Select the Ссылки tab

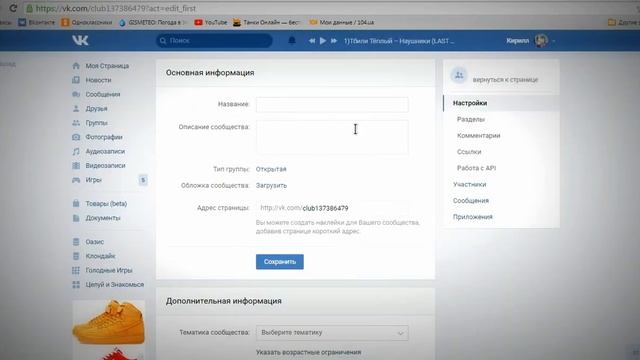coord(469,152)
